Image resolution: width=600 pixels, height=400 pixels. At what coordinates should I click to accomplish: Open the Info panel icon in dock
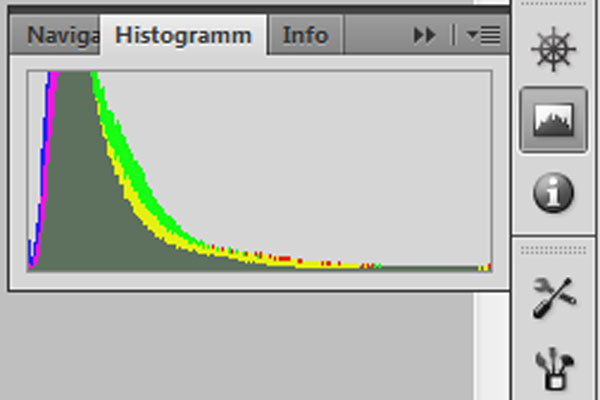click(x=553, y=193)
